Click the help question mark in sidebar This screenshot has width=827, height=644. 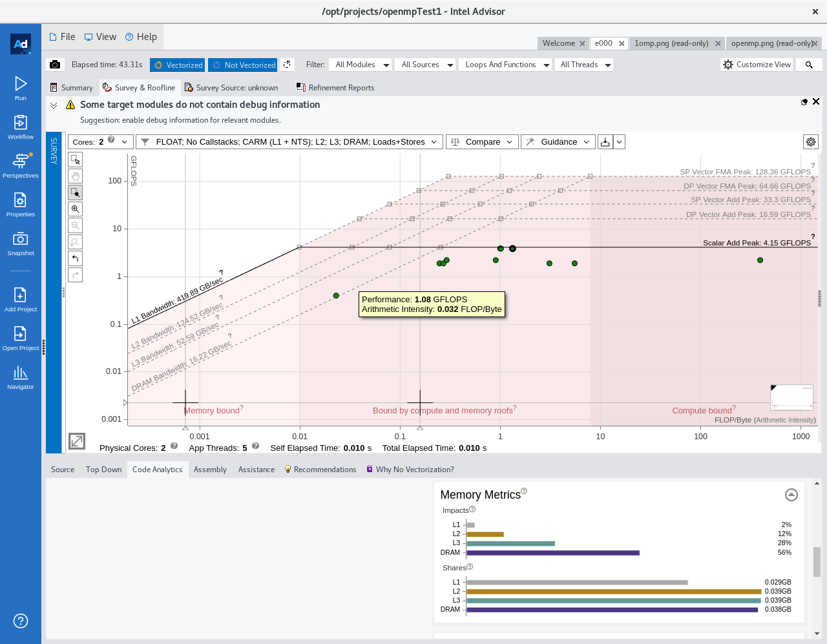point(21,621)
